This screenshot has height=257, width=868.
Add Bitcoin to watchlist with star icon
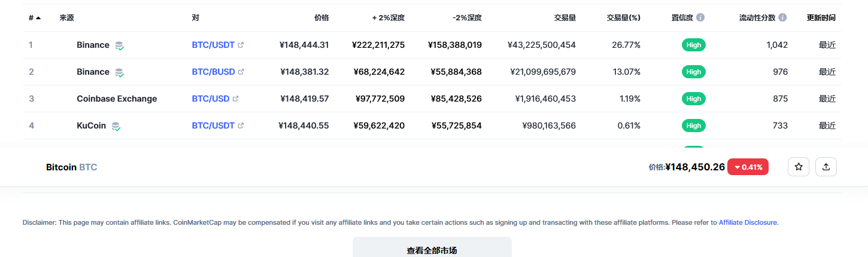(799, 167)
